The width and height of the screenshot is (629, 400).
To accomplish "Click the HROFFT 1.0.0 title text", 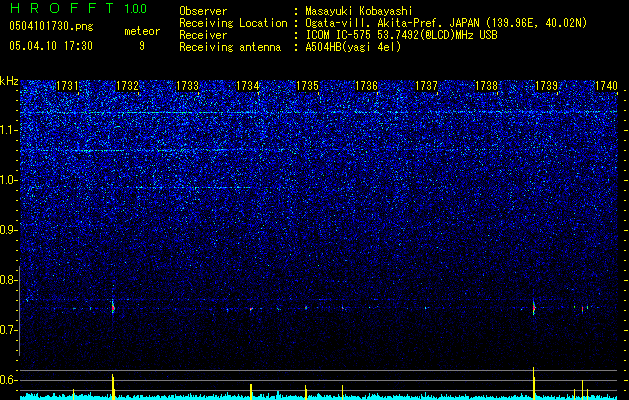I will point(78,8).
